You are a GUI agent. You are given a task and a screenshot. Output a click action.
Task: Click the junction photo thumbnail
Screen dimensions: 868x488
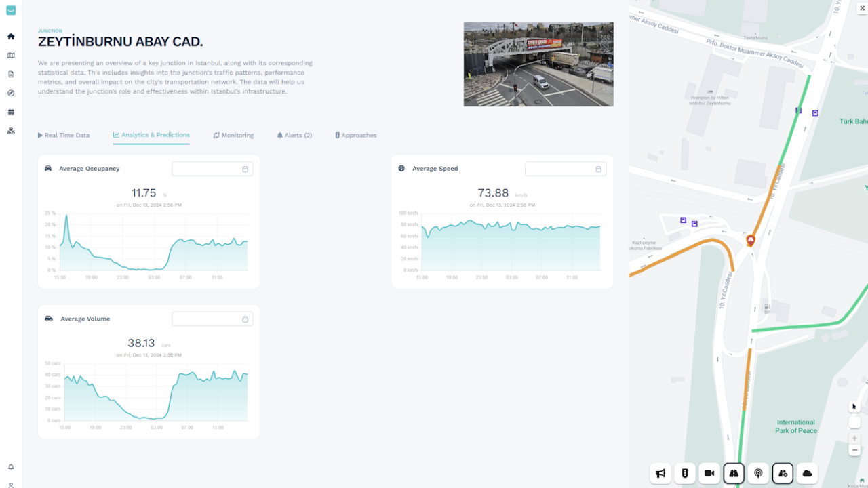click(538, 64)
